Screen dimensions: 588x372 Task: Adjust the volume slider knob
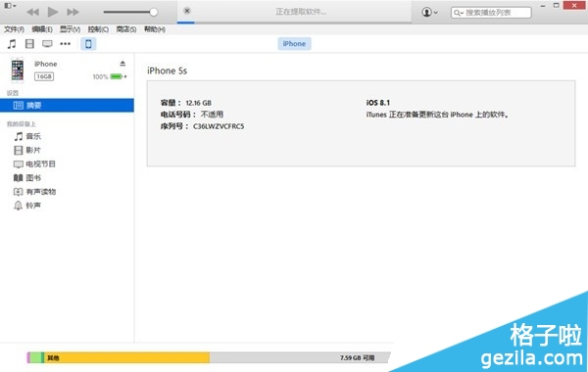click(x=154, y=12)
